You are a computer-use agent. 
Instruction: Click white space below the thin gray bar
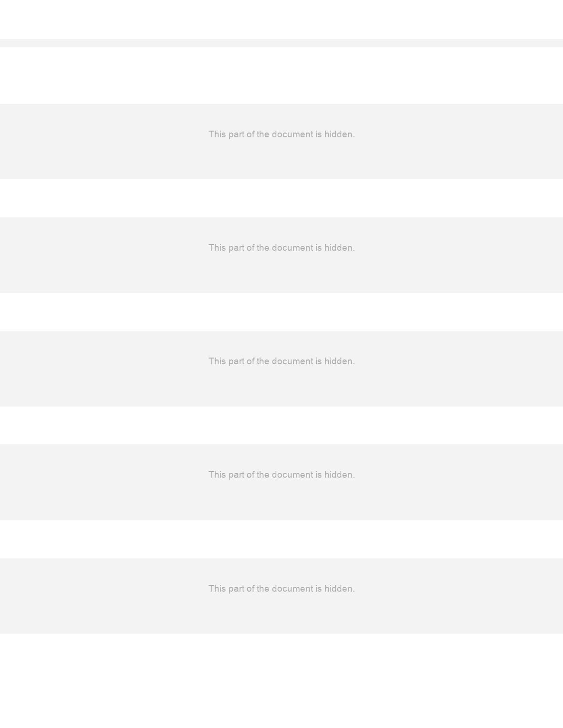click(281, 75)
